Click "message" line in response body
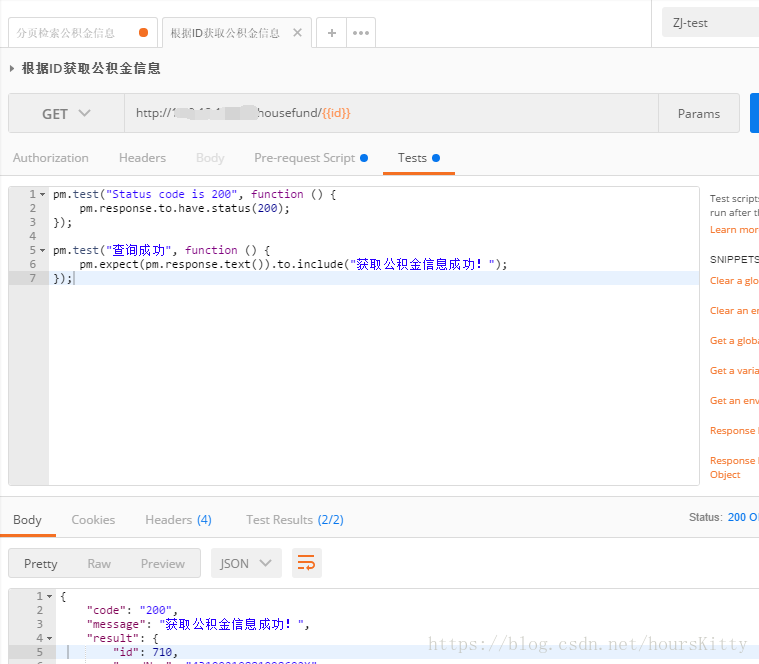 198,625
